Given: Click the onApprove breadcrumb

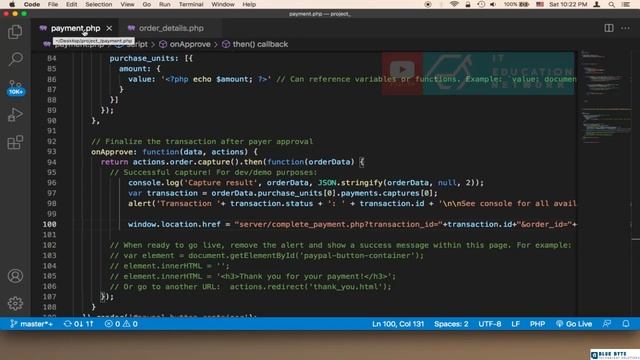Looking at the screenshot, I should click(185, 44).
